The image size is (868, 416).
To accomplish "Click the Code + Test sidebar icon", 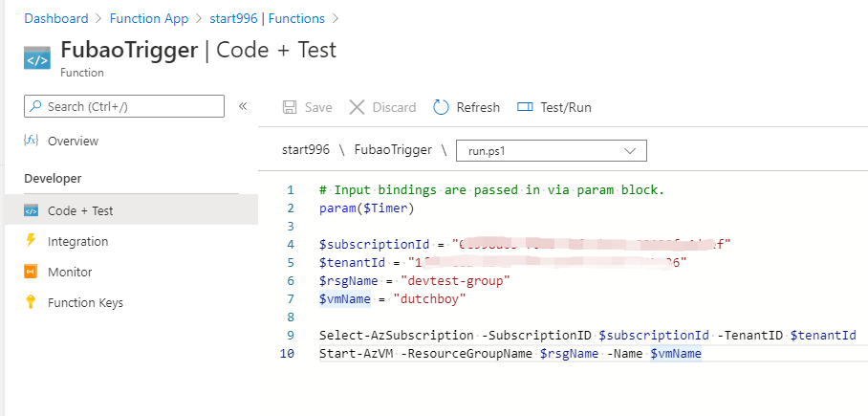I will coord(31,210).
